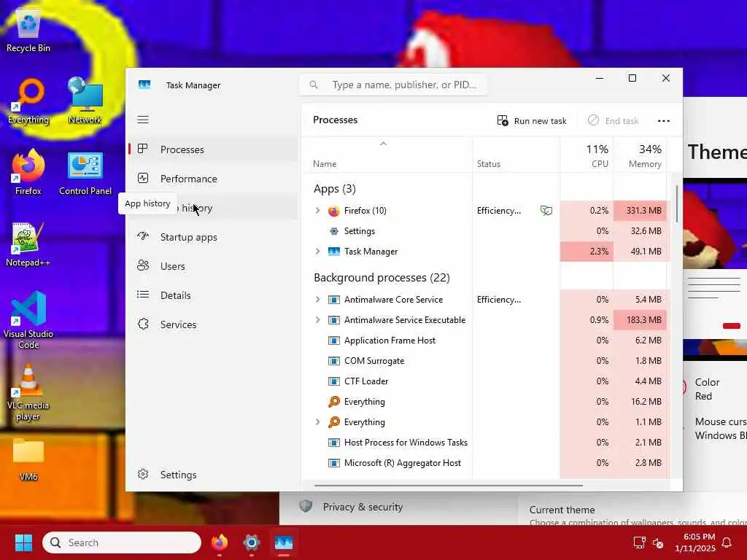The width and height of the screenshot is (747, 560).
Task: Click Run new task button
Action: coord(532,121)
